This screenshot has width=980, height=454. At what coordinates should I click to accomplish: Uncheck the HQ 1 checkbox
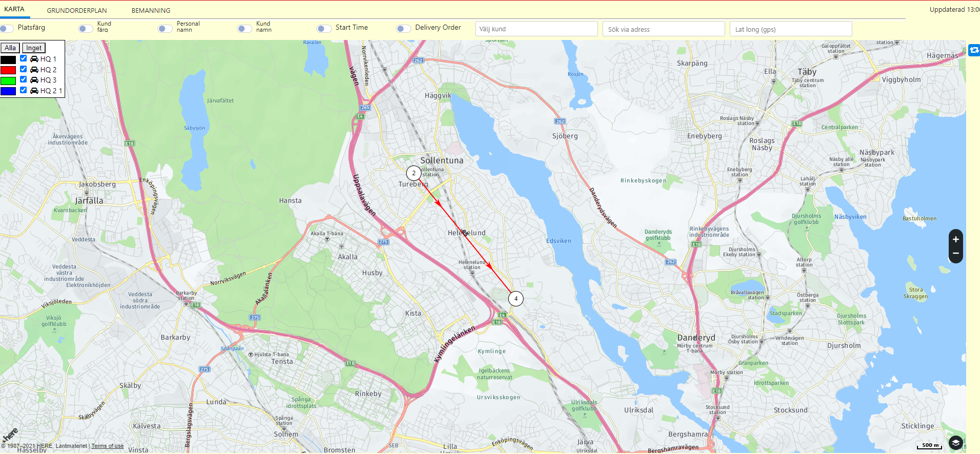point(24,58)
